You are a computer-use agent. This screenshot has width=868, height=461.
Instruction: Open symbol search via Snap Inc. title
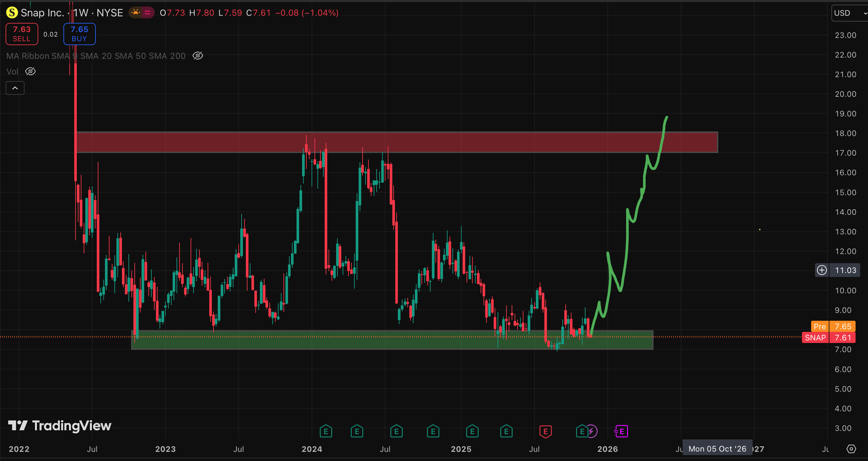(x=42, y=13)
